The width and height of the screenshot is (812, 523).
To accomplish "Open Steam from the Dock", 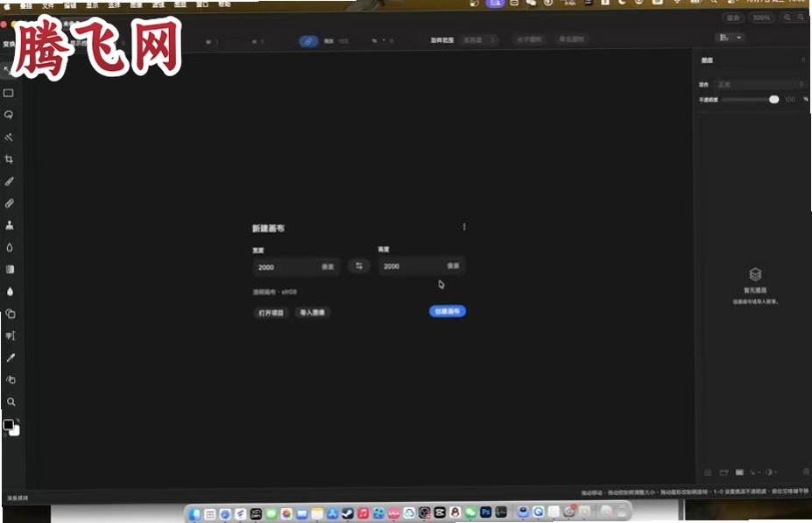I will click(348, 513).
